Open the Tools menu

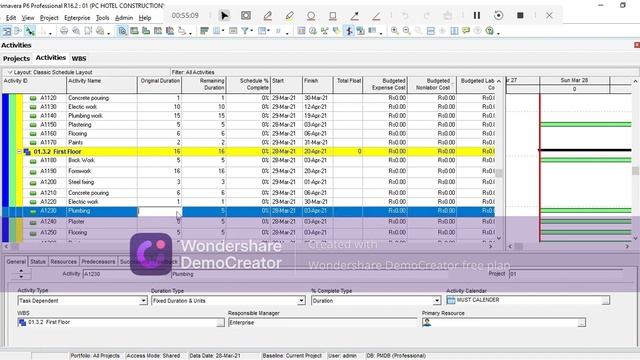[x=102, y=18]
